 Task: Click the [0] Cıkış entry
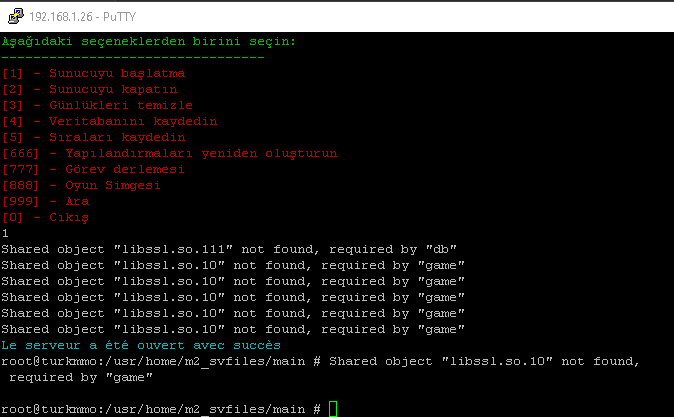(x=45, y=218)
